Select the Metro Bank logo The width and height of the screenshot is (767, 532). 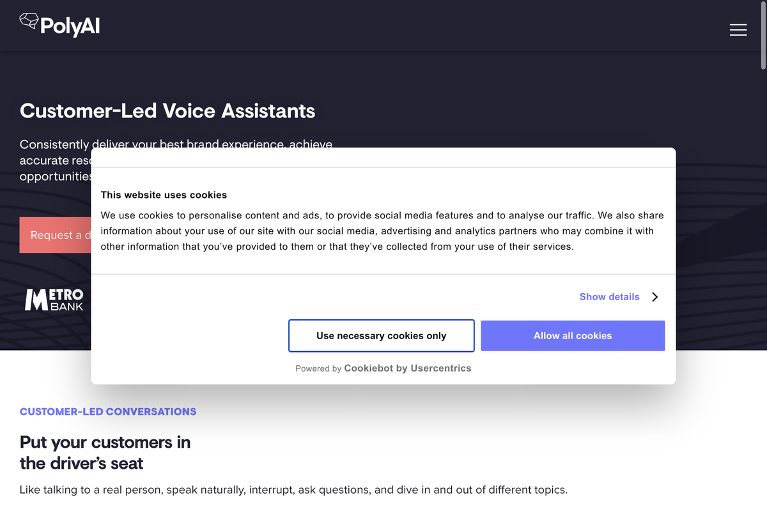point(54,300)
